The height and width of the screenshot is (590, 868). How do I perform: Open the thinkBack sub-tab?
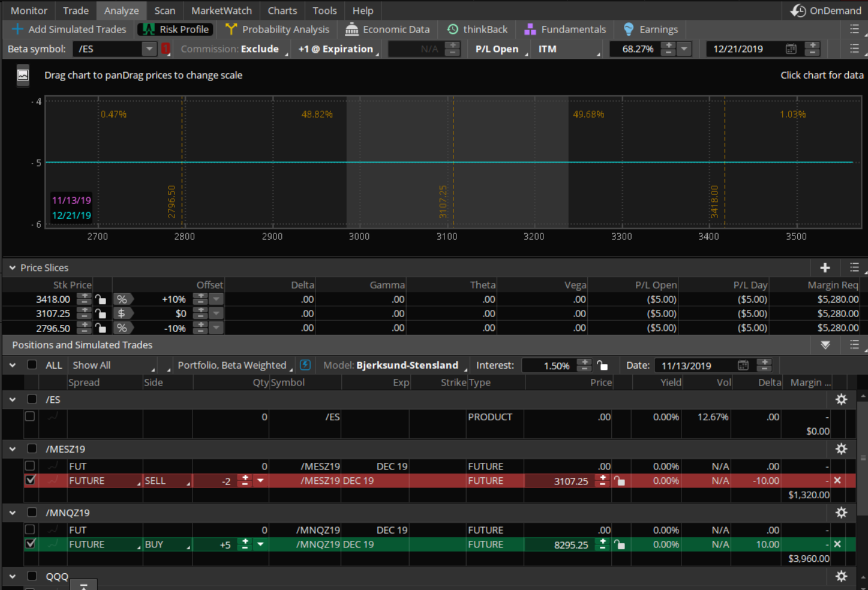[x=477, y=29]
